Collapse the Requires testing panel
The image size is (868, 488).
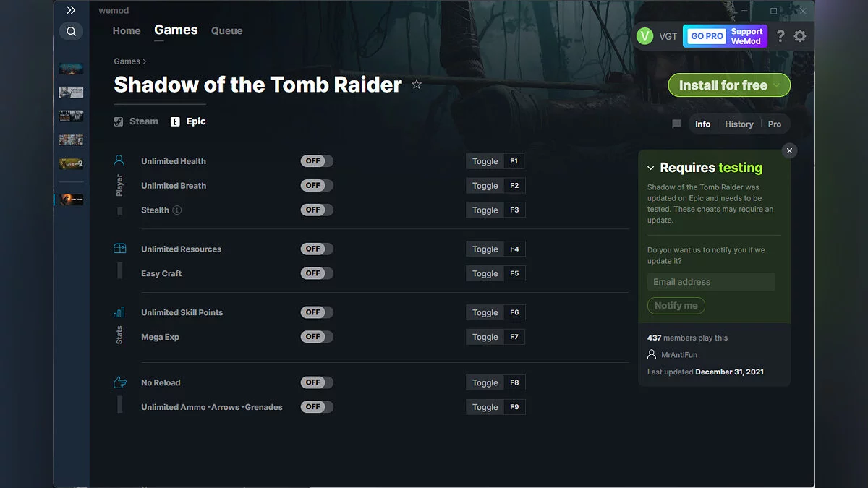[x=652, y=167]
